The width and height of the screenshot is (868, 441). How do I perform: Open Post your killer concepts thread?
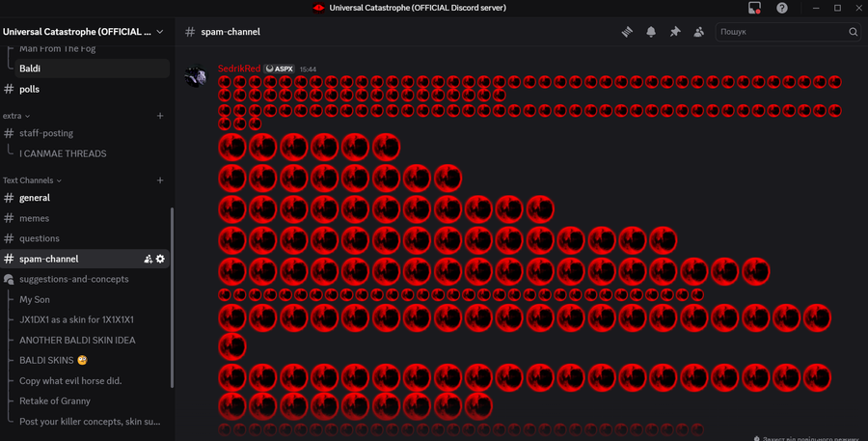[x=92, y=422]
